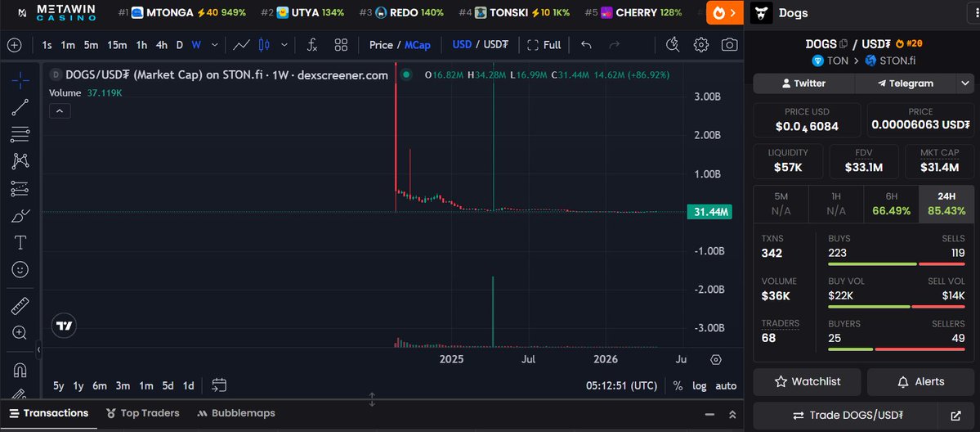Expand the chart style dropdown arrow

click(x=284, y=45)
